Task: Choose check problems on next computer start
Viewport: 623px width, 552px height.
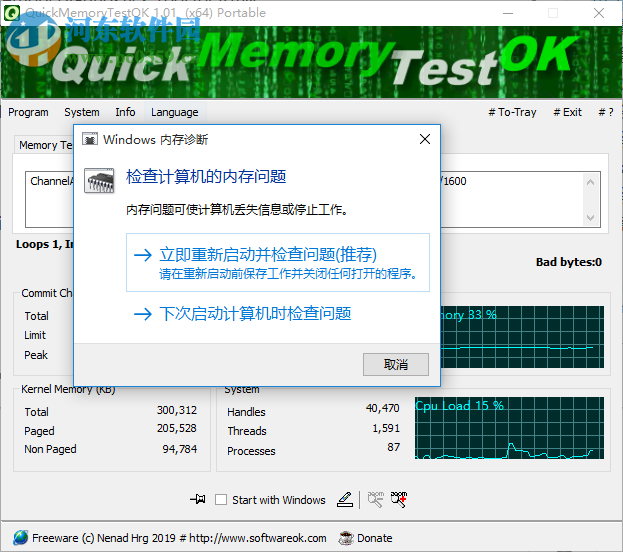Action: 243,314
